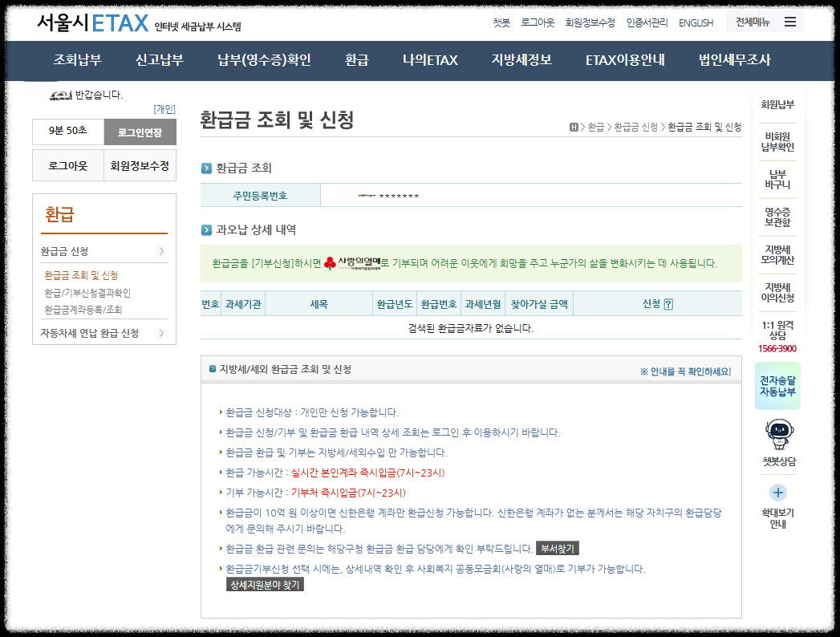Click the 환급년도 column header
The height and width of the screenshot is (637, 840).
click(x=395, y=304)
